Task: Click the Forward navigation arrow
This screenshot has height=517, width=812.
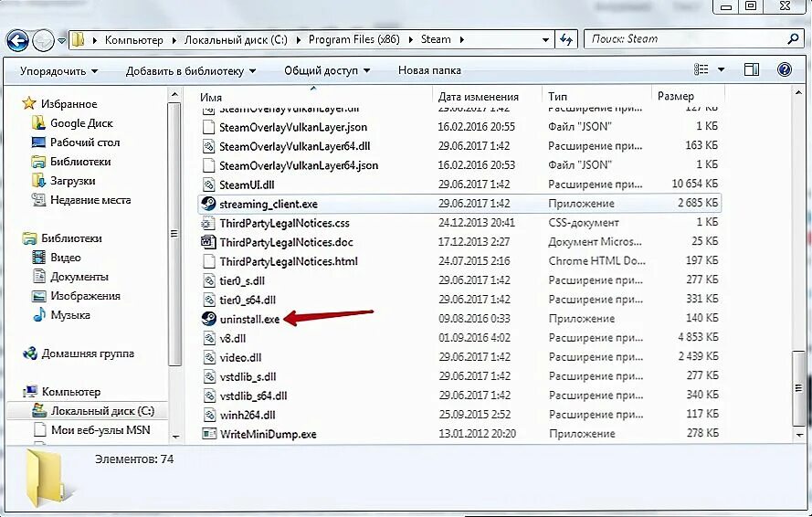Action: tap(43, 40)
